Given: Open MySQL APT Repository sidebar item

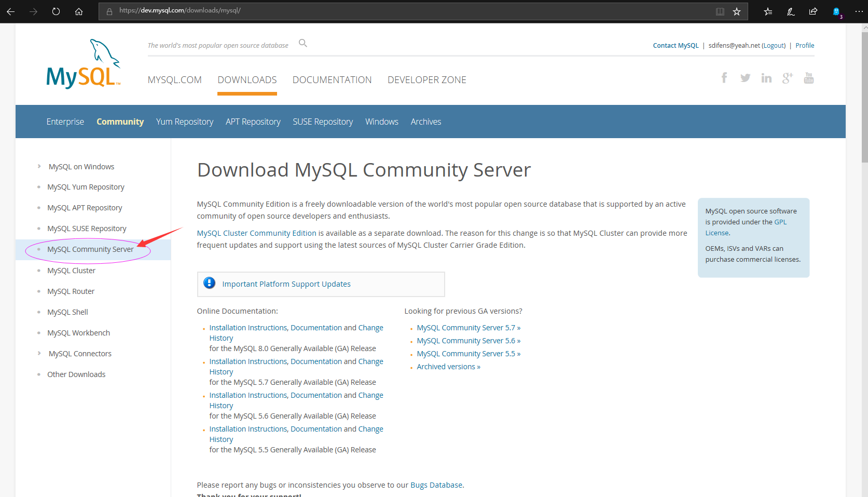Looking at the screenshot, I should click(x=85, y=208).
